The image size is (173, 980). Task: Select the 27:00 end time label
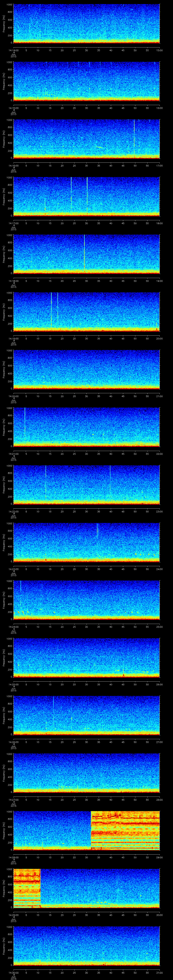coord(159,742)
